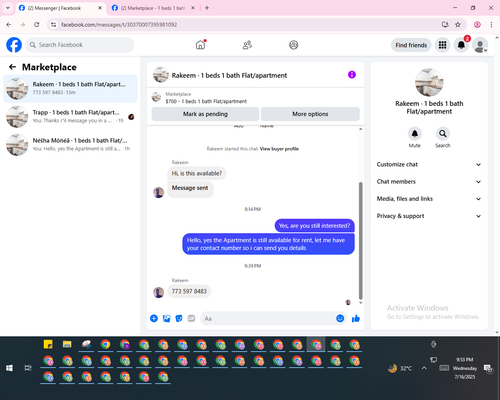Screen dimensions: 500x400
Task: Click the 'Hi, is this available?' message
Action: coord(197,173)
